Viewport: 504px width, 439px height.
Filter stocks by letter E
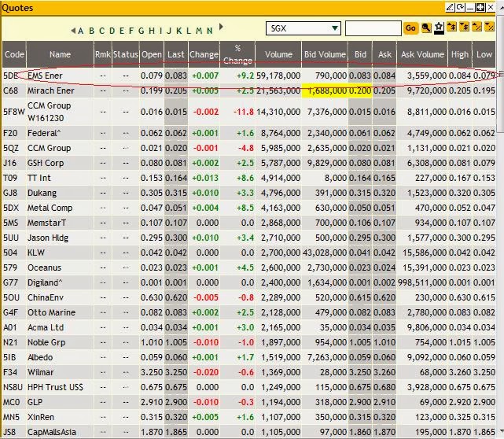pyautogui.click(x=122, y=31)
